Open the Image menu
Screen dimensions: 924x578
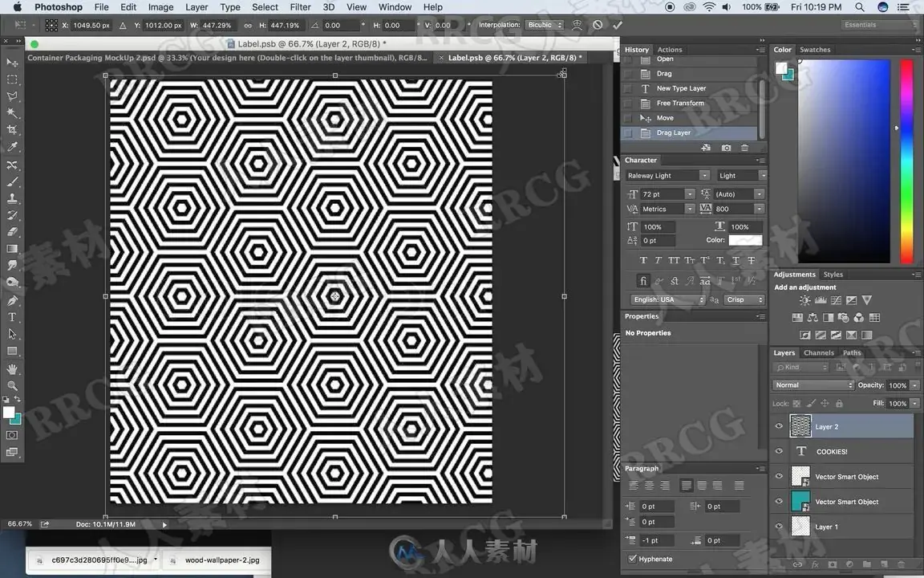160,7
